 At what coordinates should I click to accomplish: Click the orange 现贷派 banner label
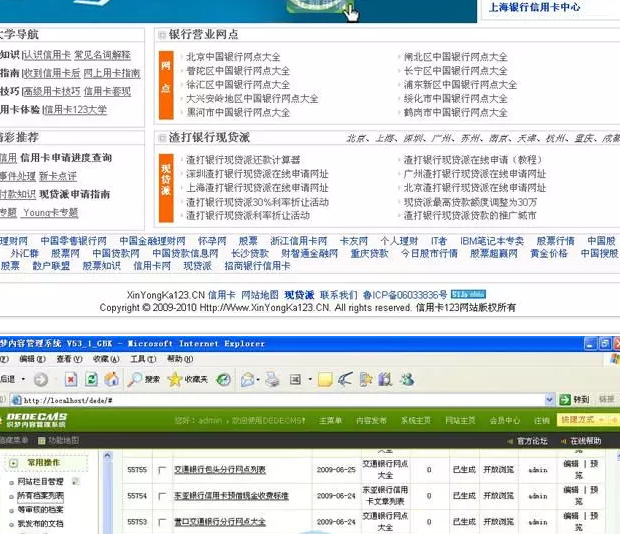tap(166, 188)
